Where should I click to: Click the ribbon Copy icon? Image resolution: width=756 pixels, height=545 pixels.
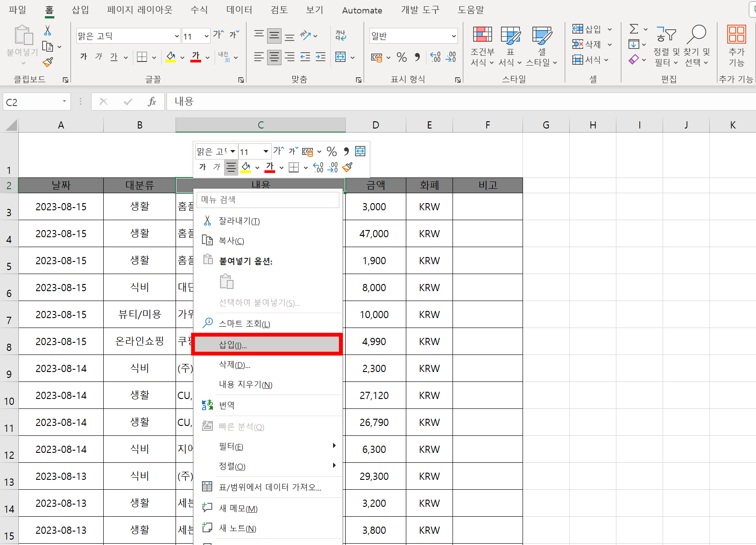coord(48,46)
